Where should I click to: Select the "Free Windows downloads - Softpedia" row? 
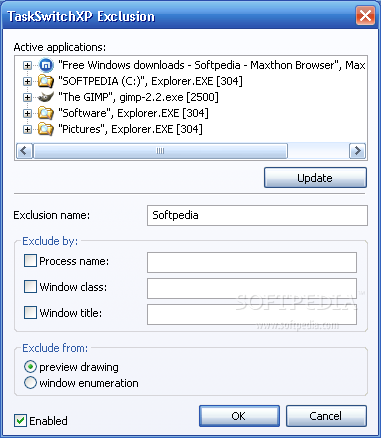[212, 65]
